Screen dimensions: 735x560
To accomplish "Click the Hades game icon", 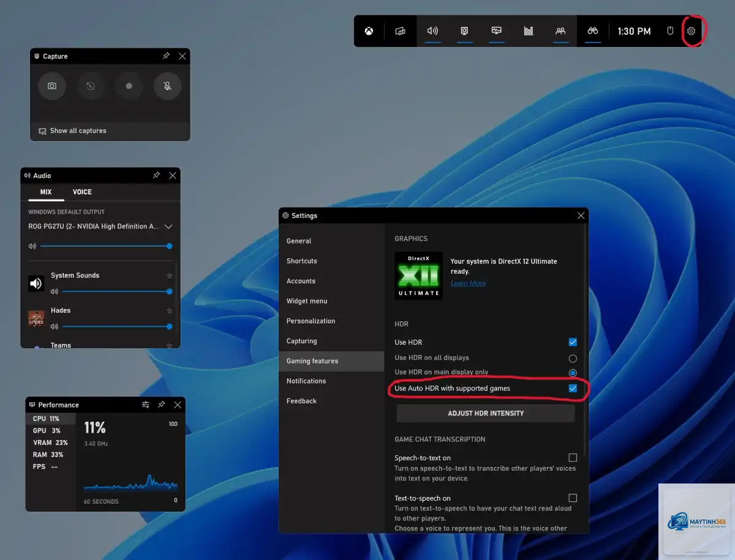I will click(x=36, y=318).
